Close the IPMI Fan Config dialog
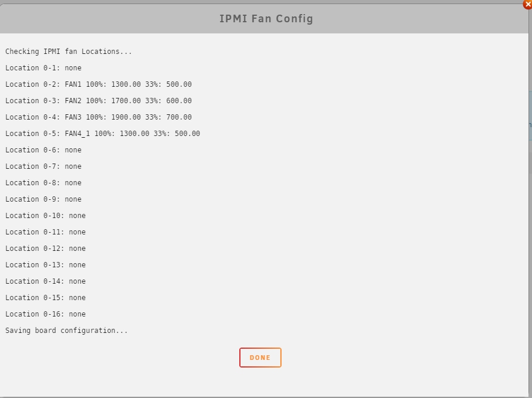This screenshot has width=532, height=398. pos(527,5)
